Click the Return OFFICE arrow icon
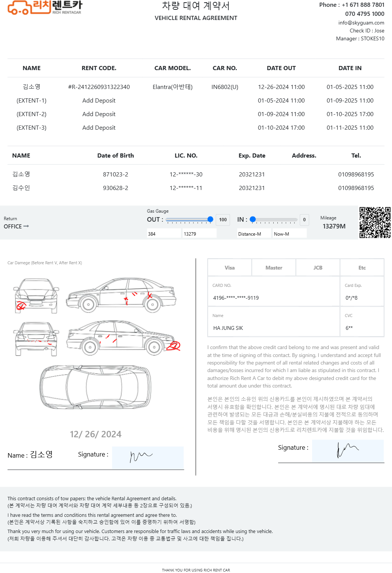The height and width of the screenshot is (573, 392). click(26, 226)
